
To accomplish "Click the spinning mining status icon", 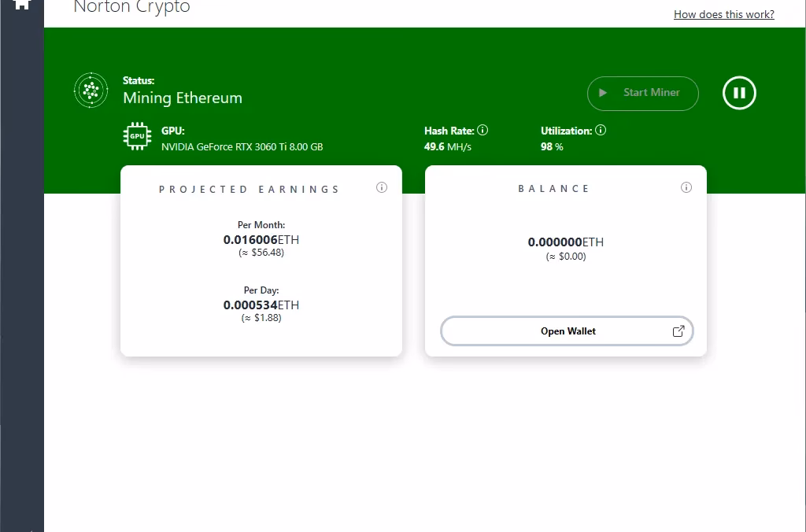I will point(91,91).
